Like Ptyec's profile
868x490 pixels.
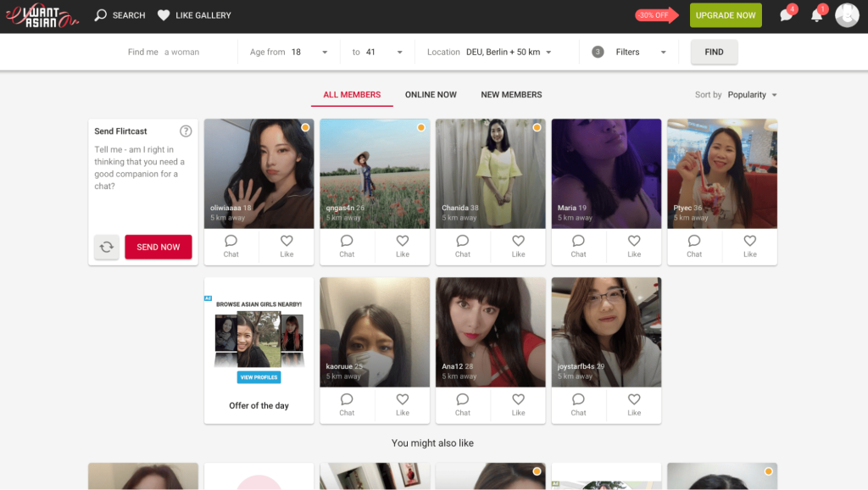click(749, 247)
